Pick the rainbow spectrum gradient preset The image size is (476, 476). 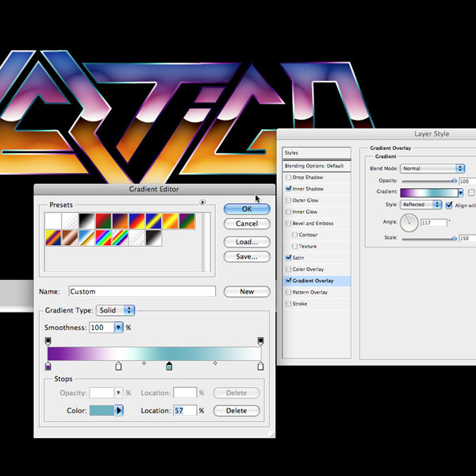click(x=104, y=237)
